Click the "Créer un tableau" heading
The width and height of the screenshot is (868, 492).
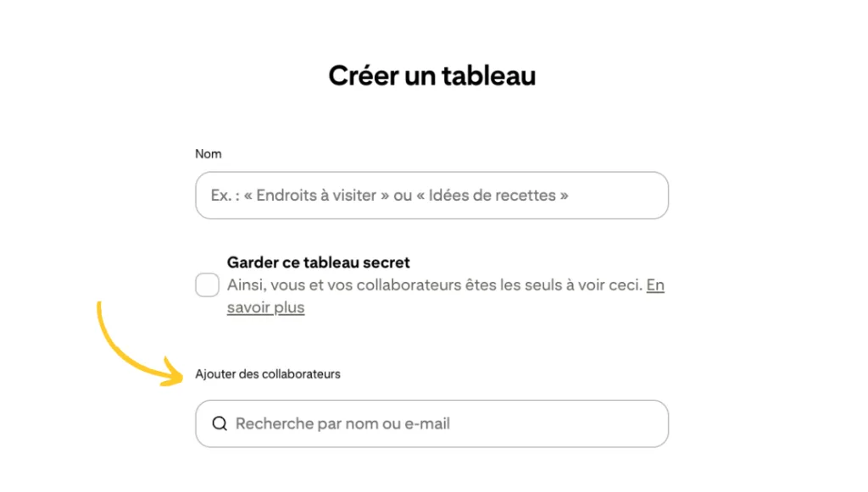(x=431, y=75)
